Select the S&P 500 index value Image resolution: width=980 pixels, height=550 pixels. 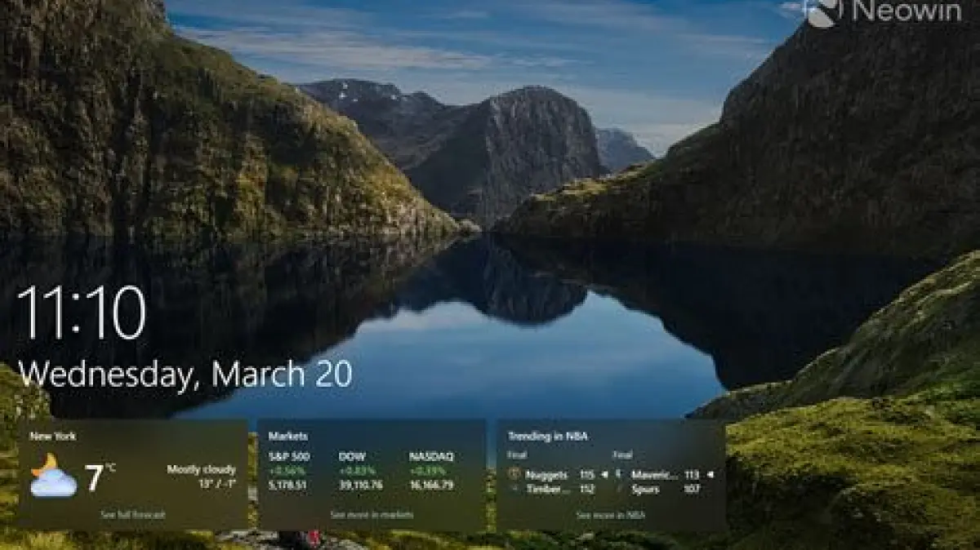(x=288, y=485)
